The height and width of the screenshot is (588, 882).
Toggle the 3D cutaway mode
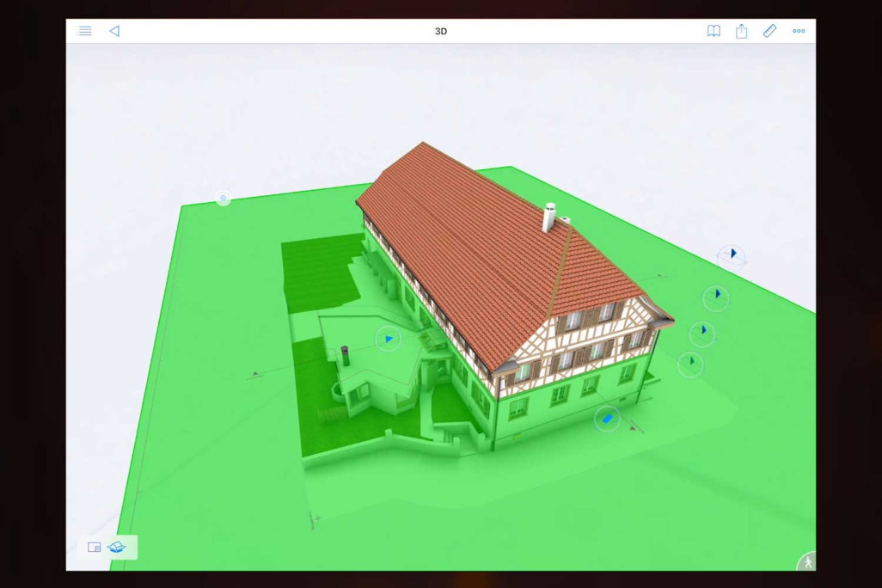tap(118, 547)
